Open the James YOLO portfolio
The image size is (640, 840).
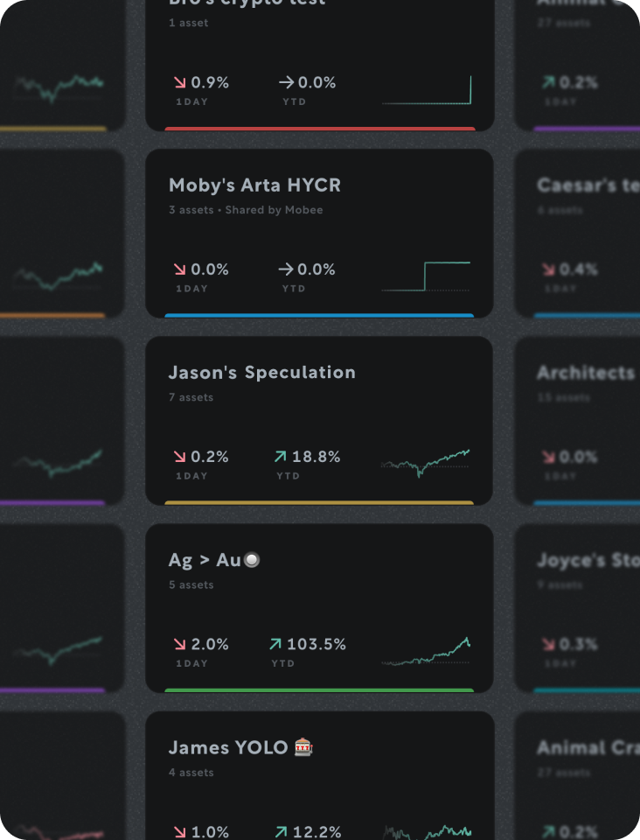click(320, 779)
